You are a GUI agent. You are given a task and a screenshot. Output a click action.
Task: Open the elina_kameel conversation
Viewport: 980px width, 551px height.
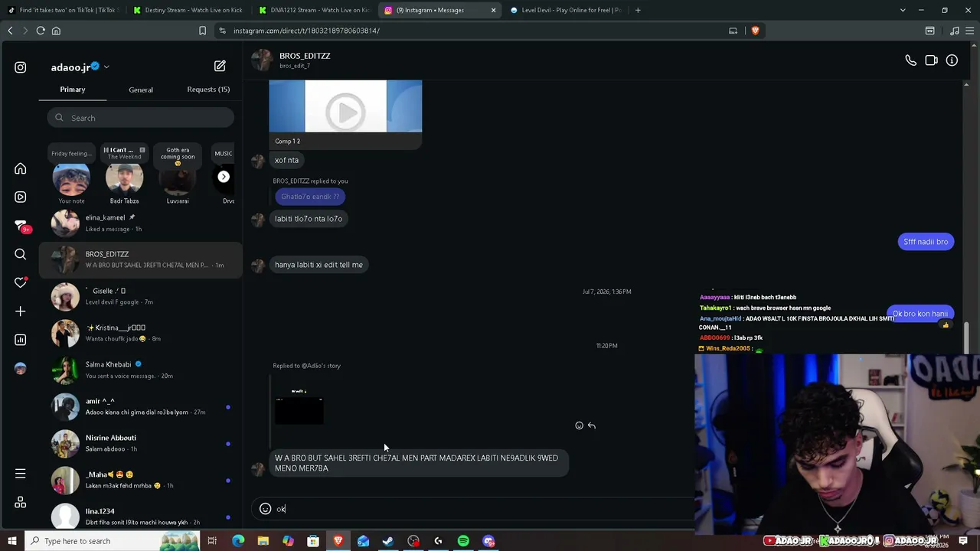tap(141, 223)
